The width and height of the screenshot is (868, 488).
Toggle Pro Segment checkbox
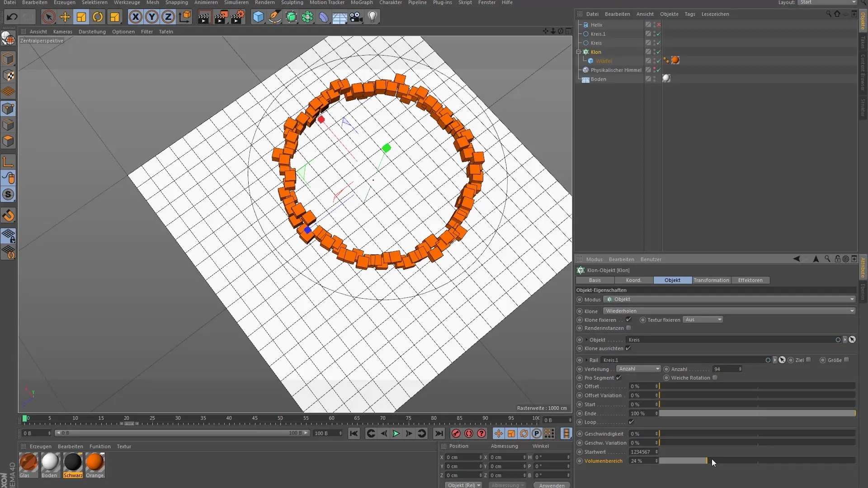(x=618, y=378)
